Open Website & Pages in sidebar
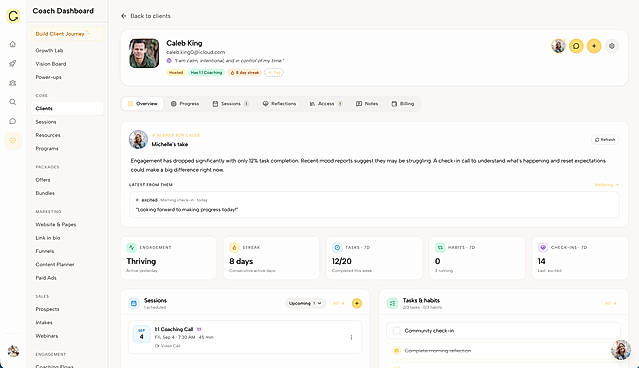The height and width of the screenshot is (368, 639). click(x=56, y=225)
